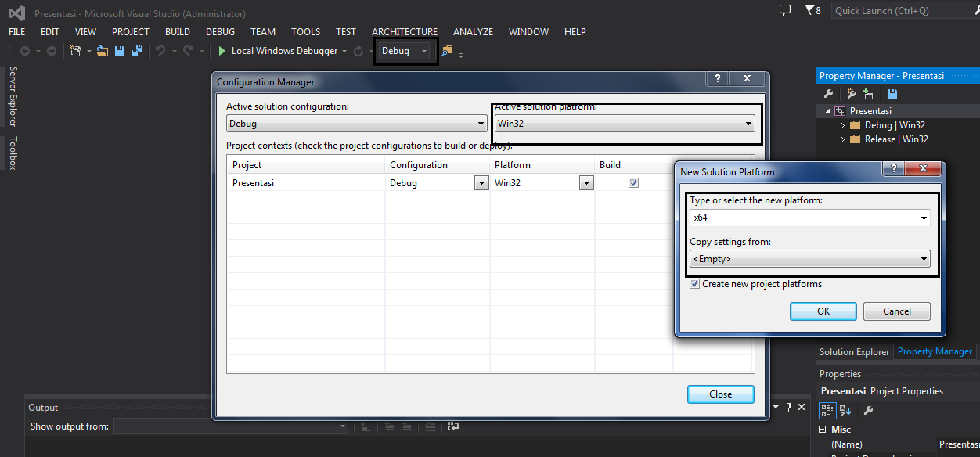Expand the Debug | Win32 tree node
The width and height of the screenshot is (980, 457).
pyautogui.click(x=843, y=124)
